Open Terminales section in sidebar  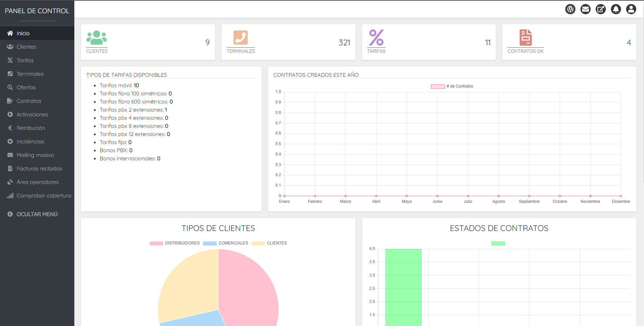[37, 74]
